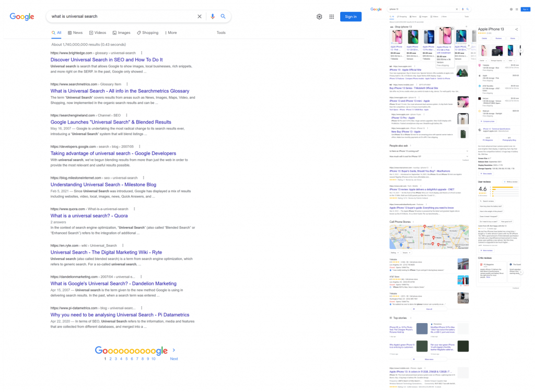535x392 pixels.
Task: Open three-dot menu for searchengineland.com result
Action: click(126, 115)
